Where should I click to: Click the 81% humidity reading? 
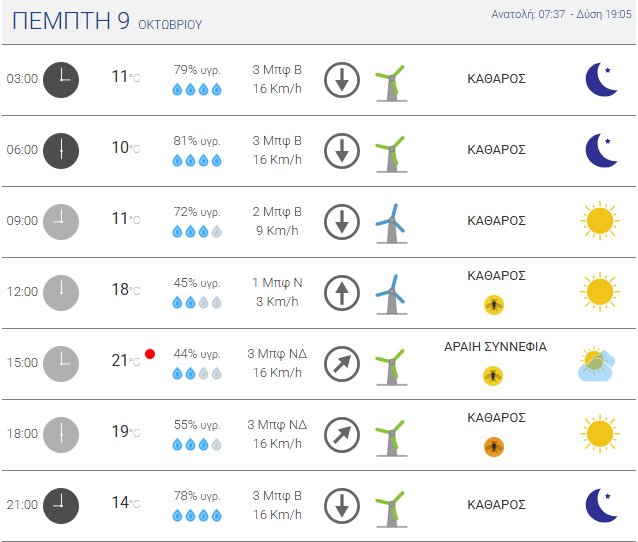point(197,141)
